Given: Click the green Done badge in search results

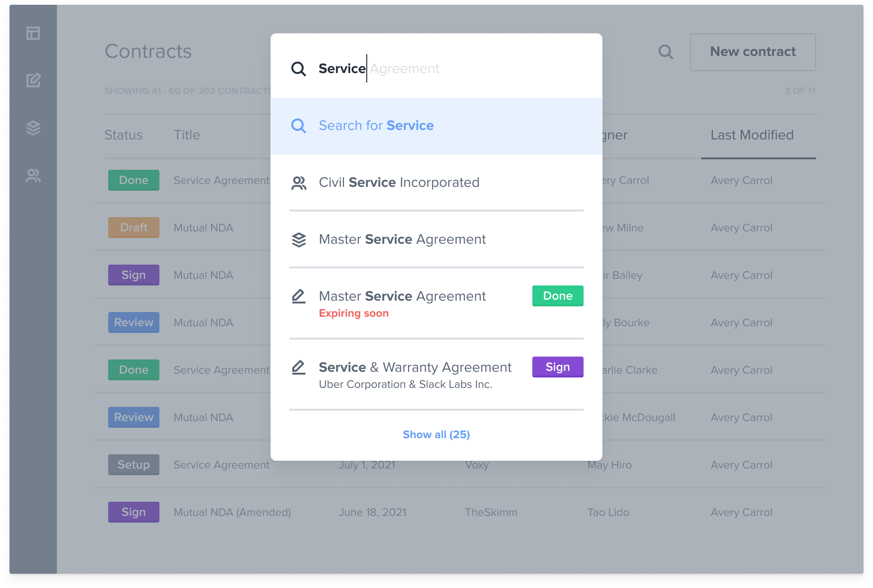Looking at the screenshot, I should 558,296.
